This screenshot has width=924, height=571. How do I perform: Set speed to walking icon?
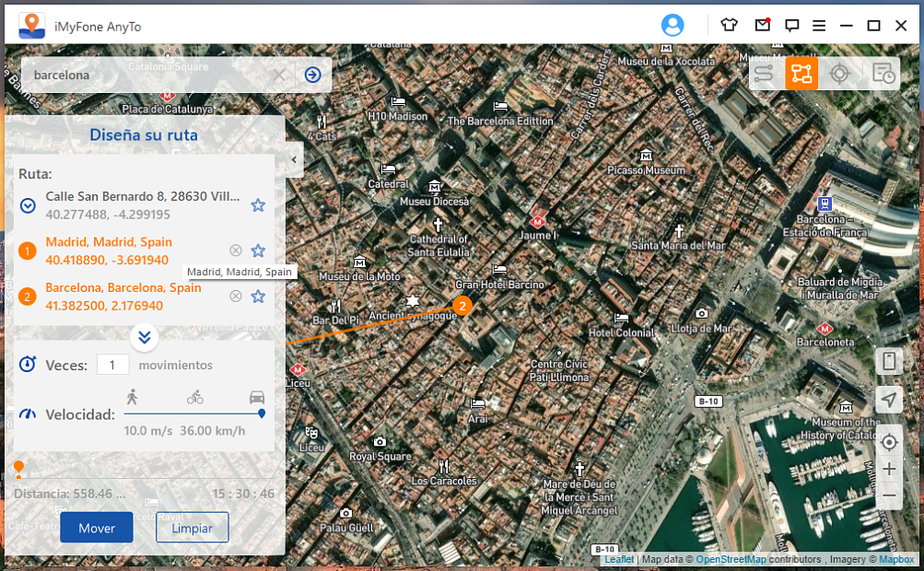pos(132,397)
